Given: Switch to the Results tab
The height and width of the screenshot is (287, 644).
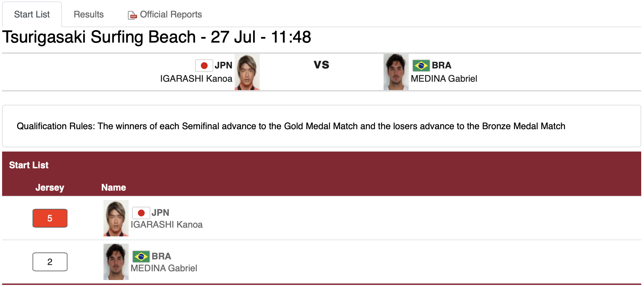Looking at the screenshot, I should tap(88, 14).
